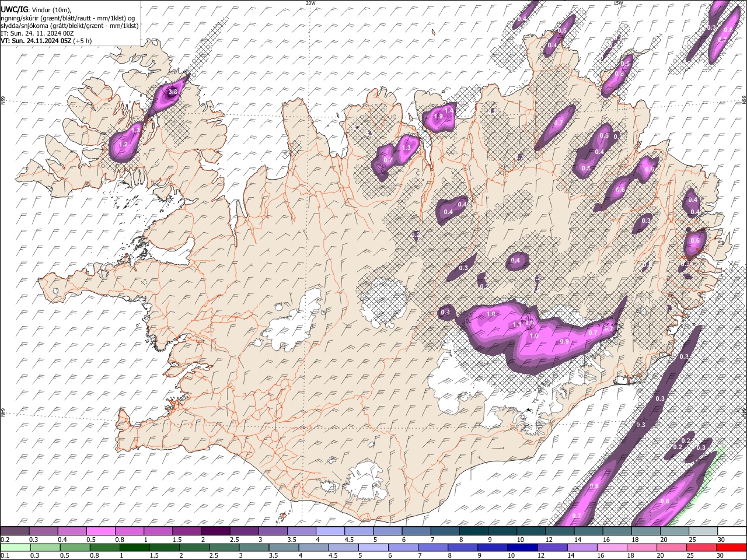Click the 15W longitude label at the top
This screenshot has height=560, width=747.
(618, 3)
